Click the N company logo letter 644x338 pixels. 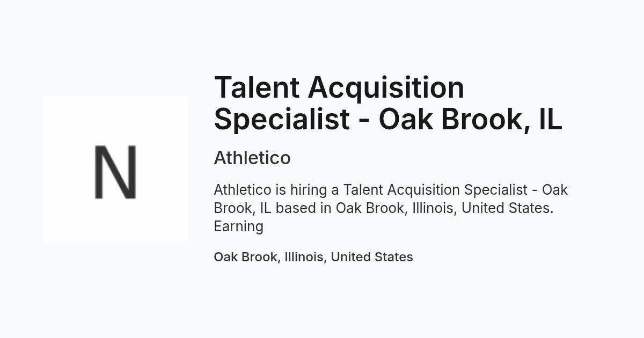[x=115, y=172]
